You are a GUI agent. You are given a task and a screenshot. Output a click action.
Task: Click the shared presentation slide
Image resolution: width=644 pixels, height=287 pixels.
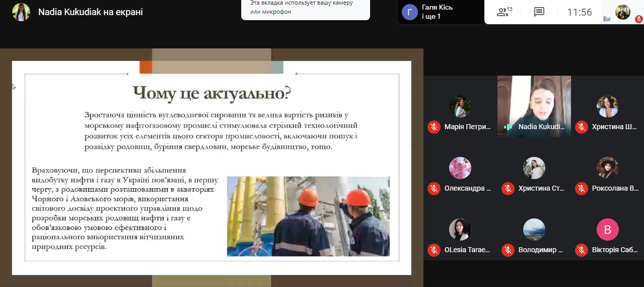211,166
